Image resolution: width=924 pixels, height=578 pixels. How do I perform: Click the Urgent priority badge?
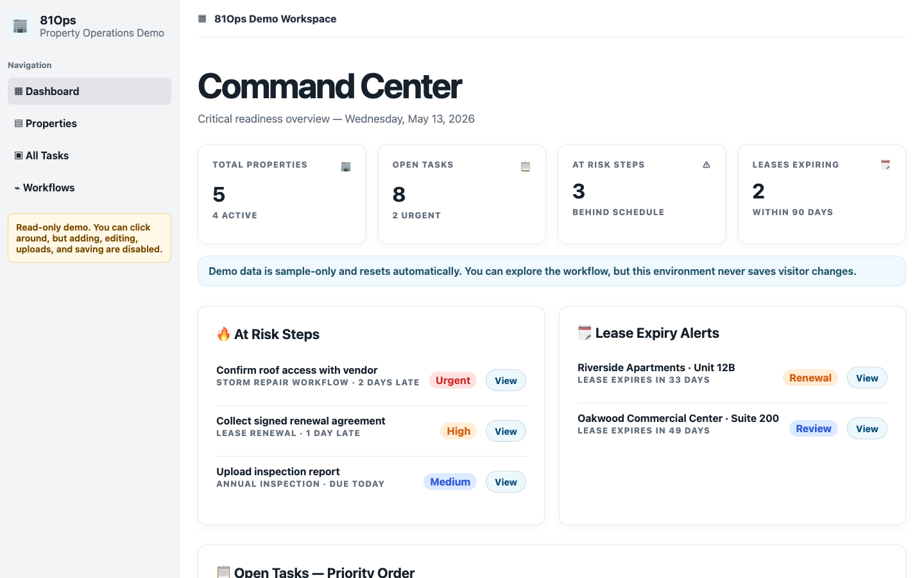[x=453, y=380]
